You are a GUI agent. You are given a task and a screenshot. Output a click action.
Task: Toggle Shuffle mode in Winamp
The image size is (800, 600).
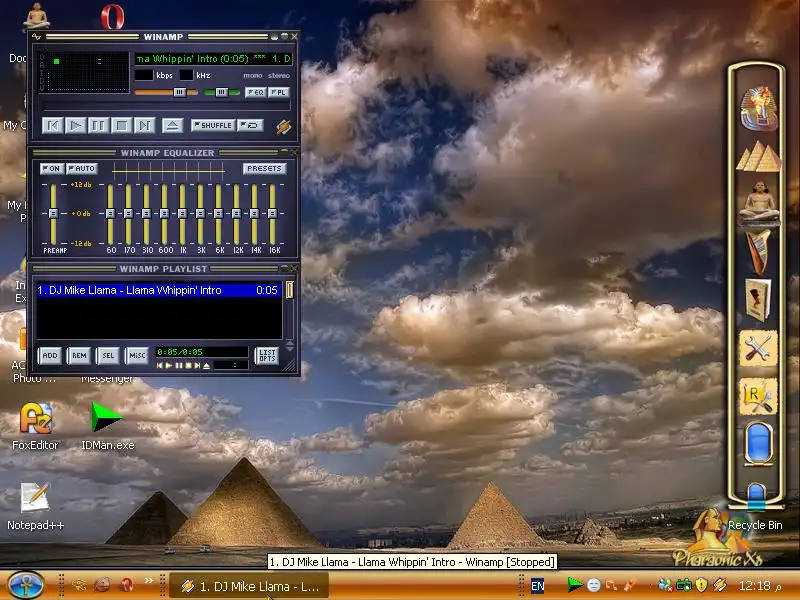tap(213, 125)
